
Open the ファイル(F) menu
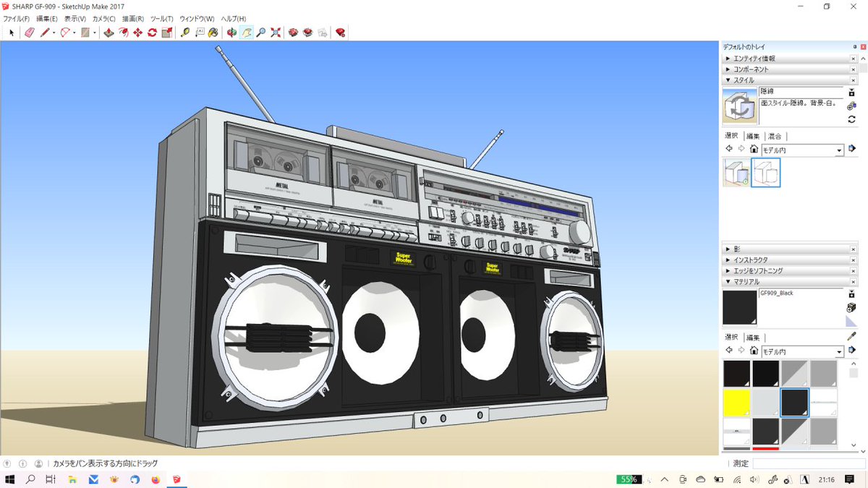click(16, 18)
